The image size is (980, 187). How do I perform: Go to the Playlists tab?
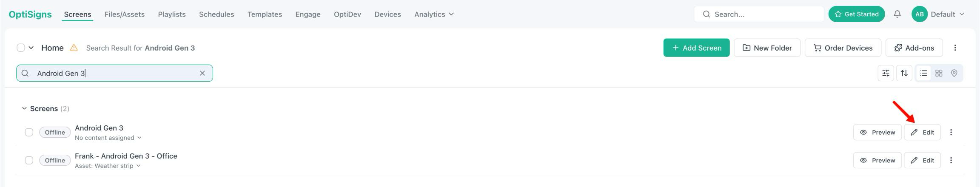tap(172, 14)
